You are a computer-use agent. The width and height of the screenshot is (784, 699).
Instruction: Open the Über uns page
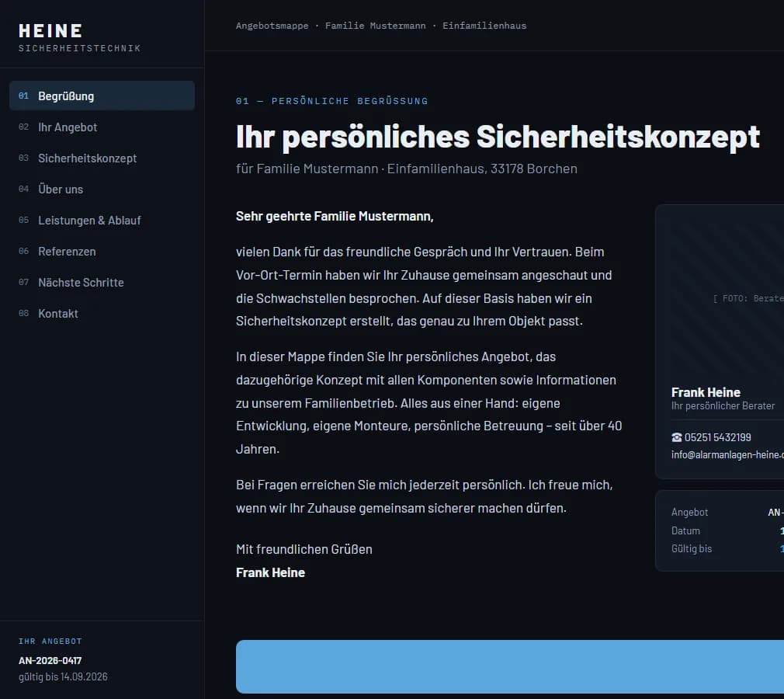click(x=102, y=190)
